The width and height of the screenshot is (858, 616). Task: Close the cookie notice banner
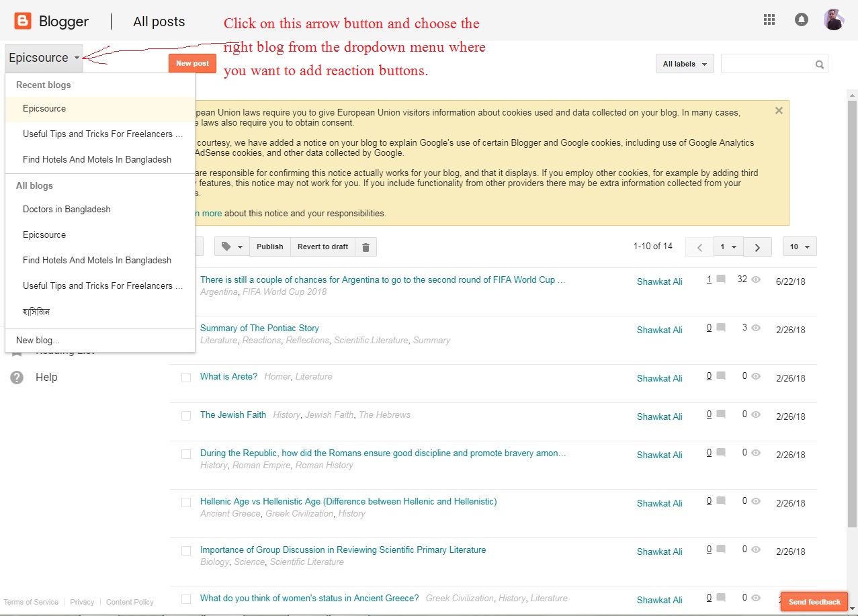pyautogui.click(x=779, y=111)
